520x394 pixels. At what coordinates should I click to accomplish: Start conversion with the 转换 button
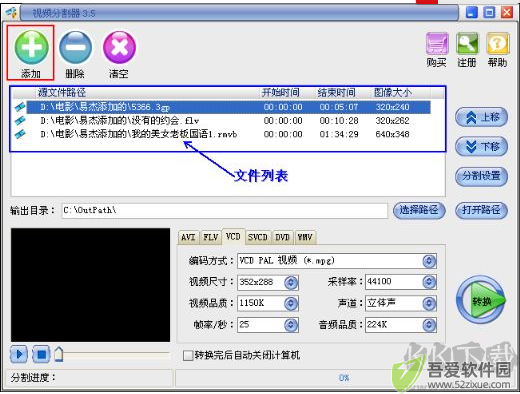pyautogui.click(x=481, y=300)
